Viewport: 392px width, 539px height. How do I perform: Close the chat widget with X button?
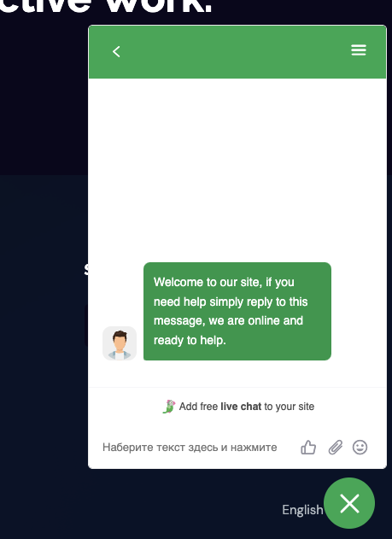click(x=349, y=503)
